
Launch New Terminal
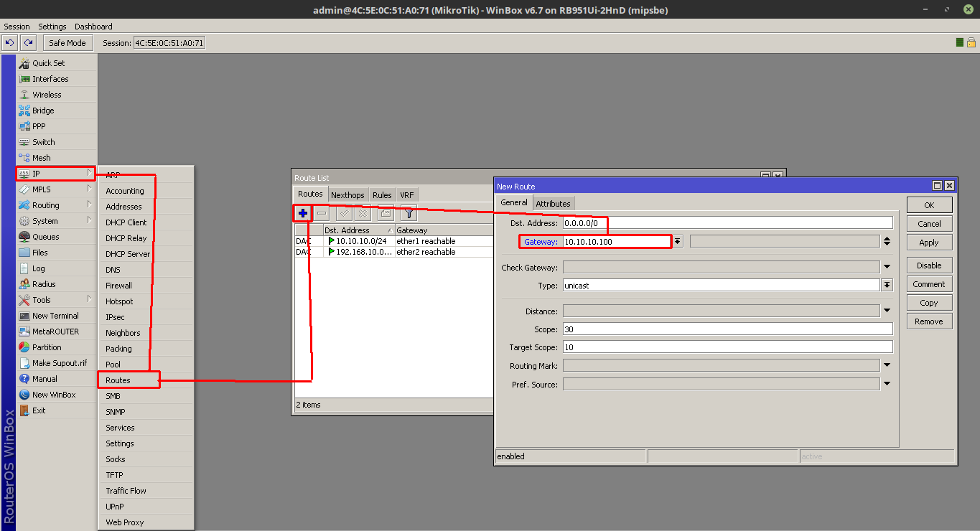[57, 316]
